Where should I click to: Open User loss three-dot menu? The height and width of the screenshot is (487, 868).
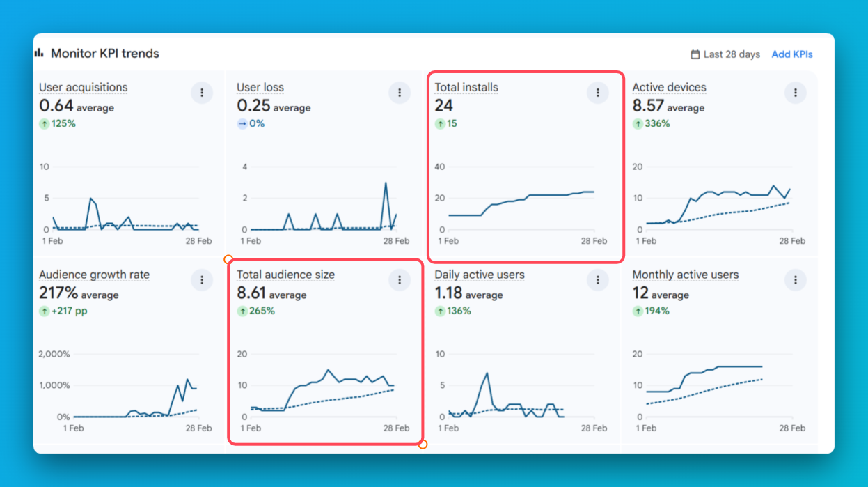[400, 93]
